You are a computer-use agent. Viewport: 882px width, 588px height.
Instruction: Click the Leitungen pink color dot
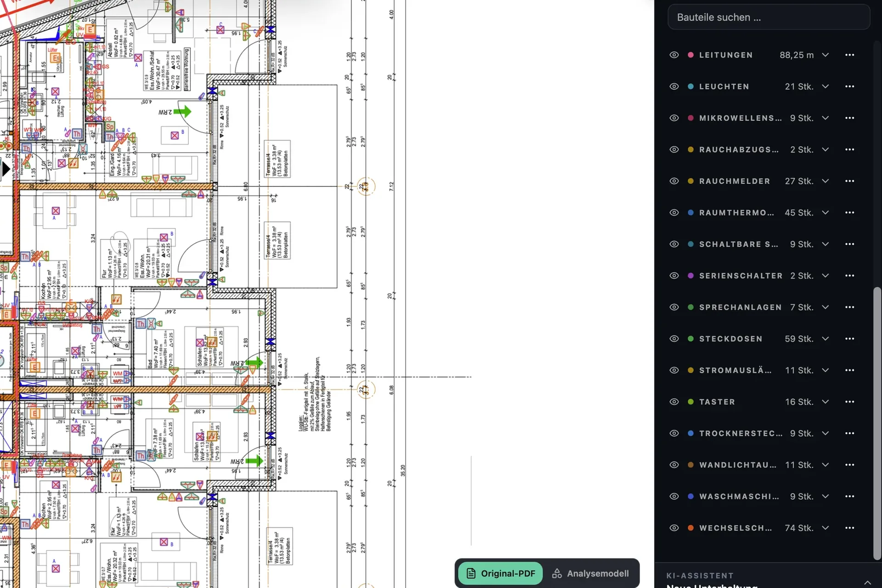click(690, 55)
